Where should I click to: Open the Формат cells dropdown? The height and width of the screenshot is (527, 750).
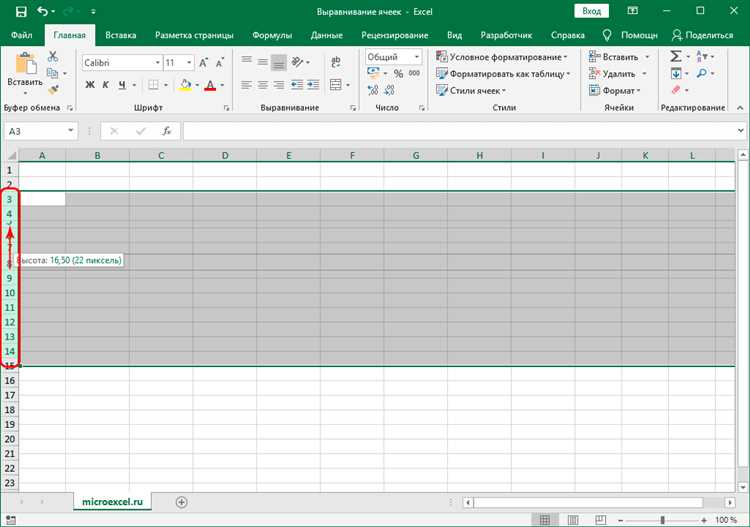point(619,90)
